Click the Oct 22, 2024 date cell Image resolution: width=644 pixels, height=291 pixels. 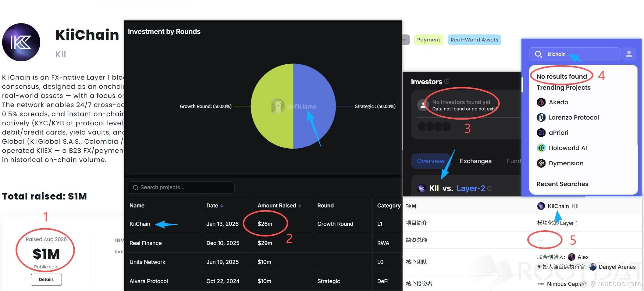(223, 281)
